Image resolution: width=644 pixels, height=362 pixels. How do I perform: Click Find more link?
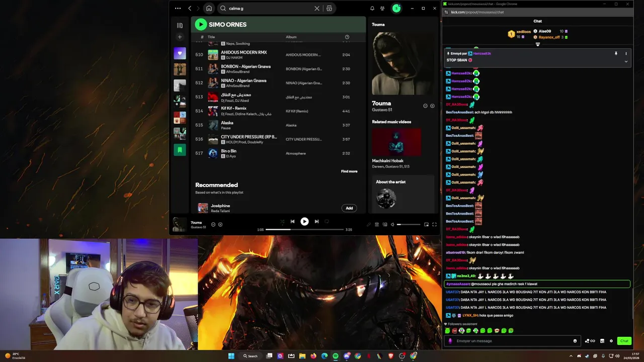coord(349,171)
